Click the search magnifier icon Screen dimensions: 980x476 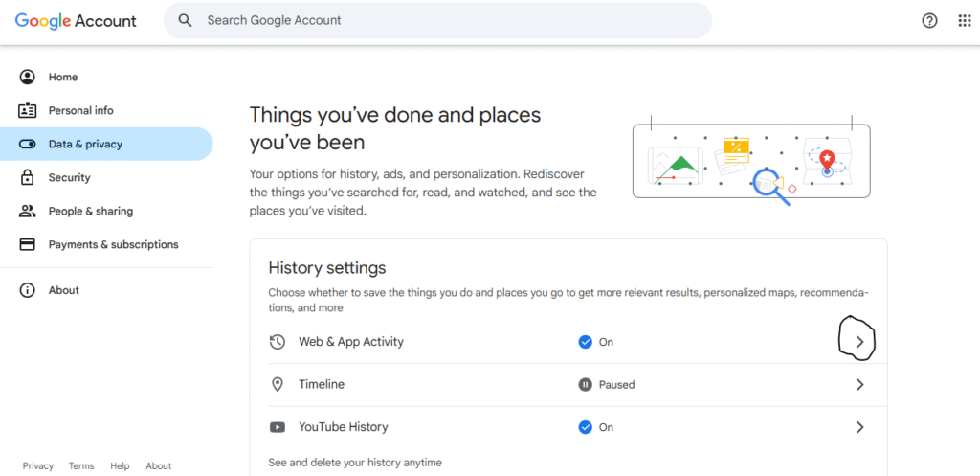pos(185,20)
